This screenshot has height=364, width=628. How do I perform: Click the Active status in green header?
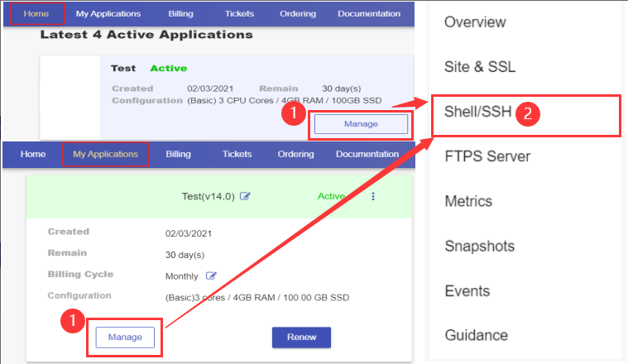point(331,196)
